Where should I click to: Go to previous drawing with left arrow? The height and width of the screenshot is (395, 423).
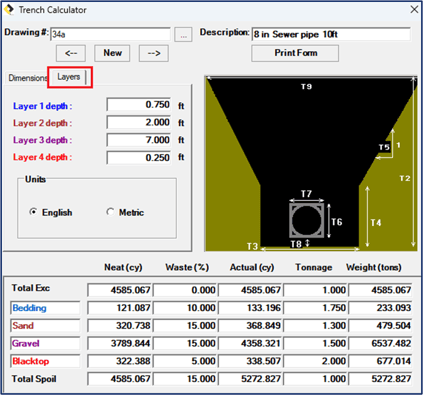pyautogui.click(x=71, y=53)
